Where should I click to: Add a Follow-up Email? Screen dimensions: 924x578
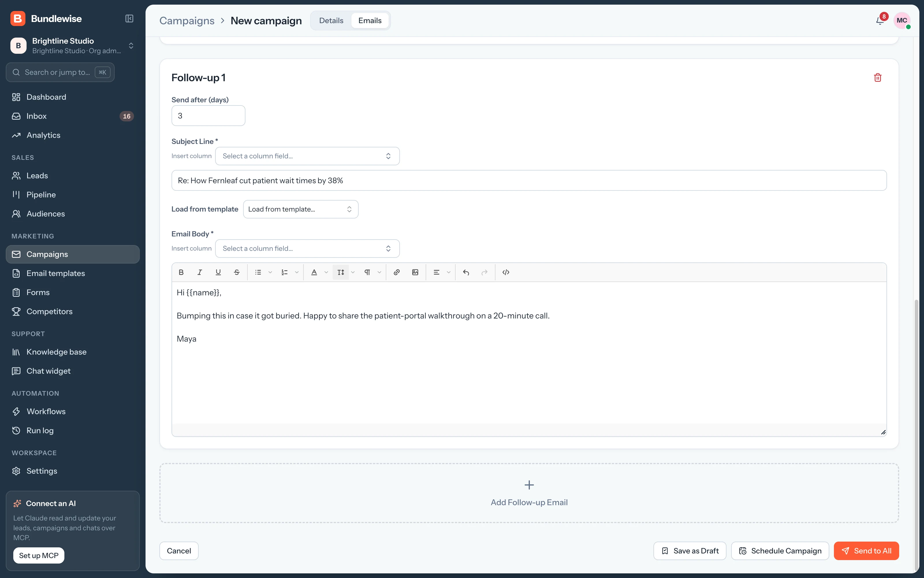click(529, 493)
